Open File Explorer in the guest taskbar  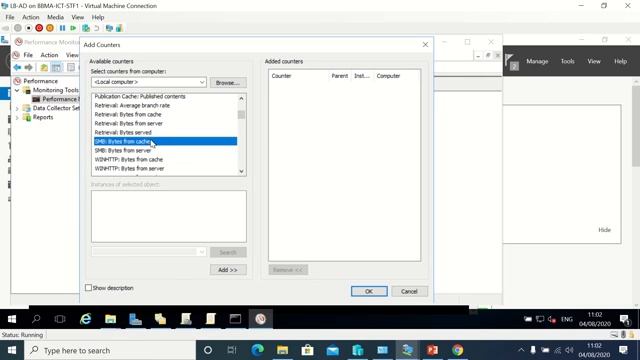[x=110, y=319]
